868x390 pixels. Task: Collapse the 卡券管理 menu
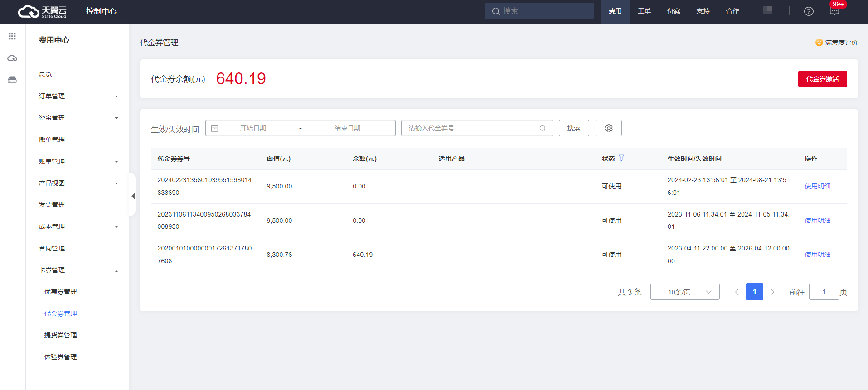(77, 270)
